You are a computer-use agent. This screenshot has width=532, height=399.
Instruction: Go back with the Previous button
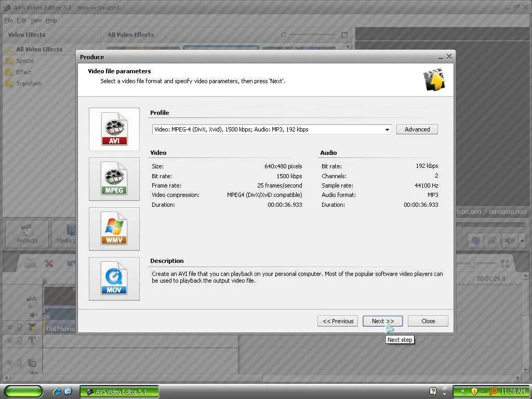(338, 321)
